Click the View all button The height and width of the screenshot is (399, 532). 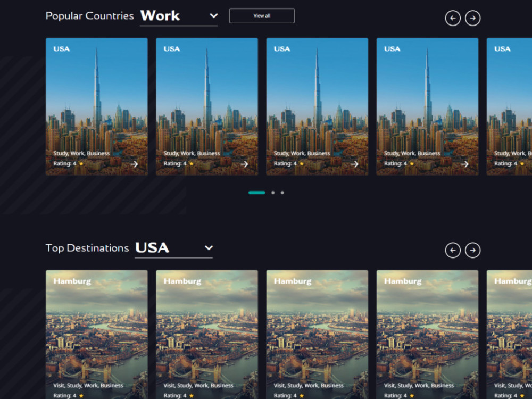(x=262, y=16)
